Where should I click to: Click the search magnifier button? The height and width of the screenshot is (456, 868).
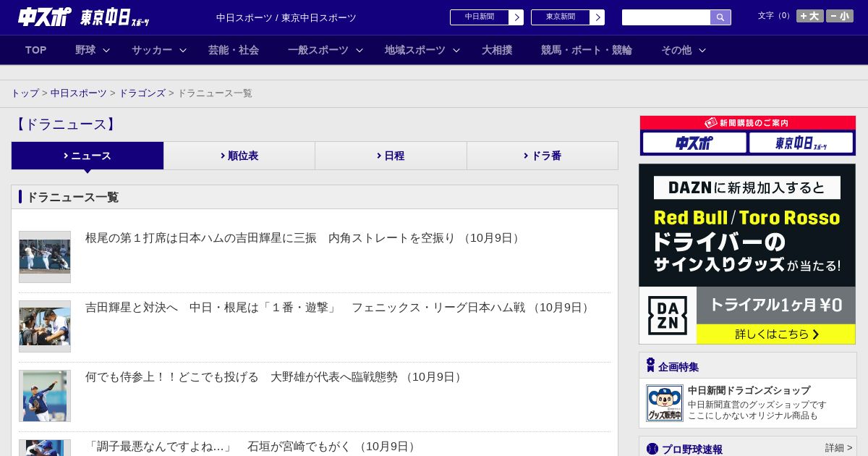[x=720, y=17]
